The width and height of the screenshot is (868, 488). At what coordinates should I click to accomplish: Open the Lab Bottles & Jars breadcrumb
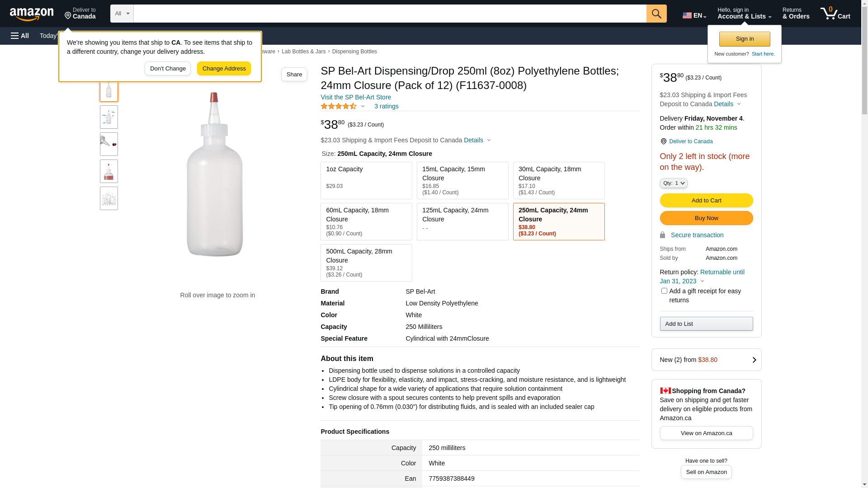tap(303, 52)
